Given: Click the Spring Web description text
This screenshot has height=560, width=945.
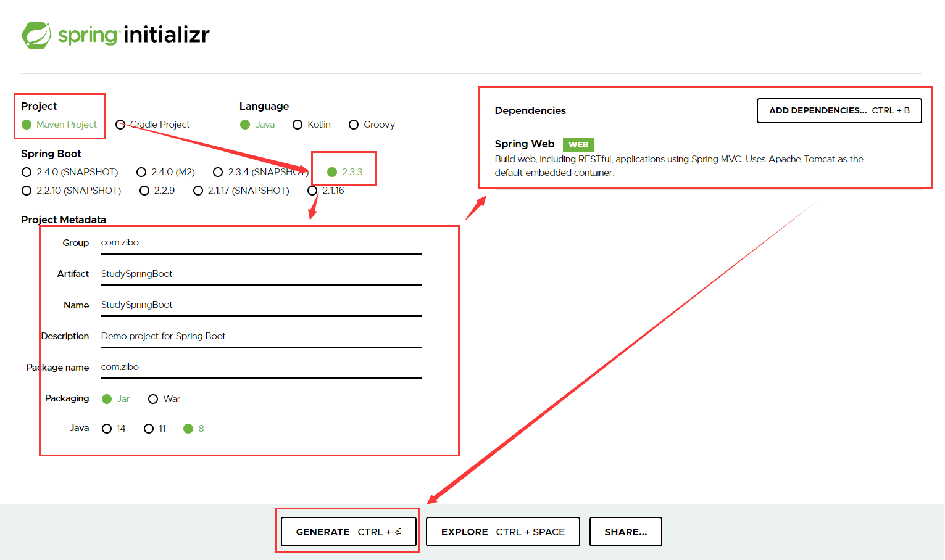Looking at the screenshot, I should [x=679, y=166].
